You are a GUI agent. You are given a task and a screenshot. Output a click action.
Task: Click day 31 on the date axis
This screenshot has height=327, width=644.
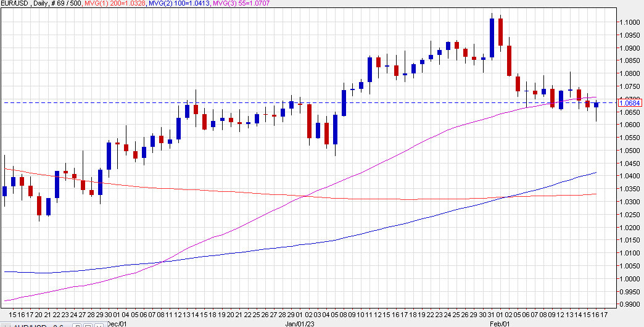(x=492, y=315)
